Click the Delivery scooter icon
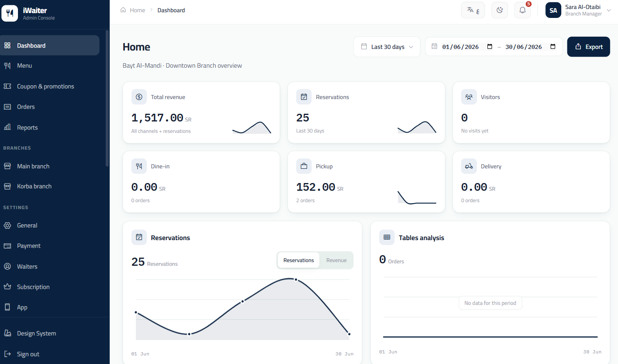 click(469, 166)
